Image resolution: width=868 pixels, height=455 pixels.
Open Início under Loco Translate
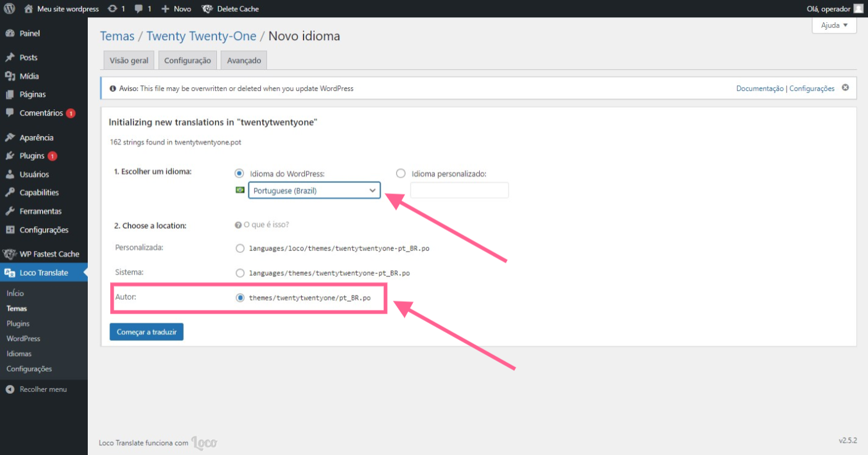(x=15, y=293)
